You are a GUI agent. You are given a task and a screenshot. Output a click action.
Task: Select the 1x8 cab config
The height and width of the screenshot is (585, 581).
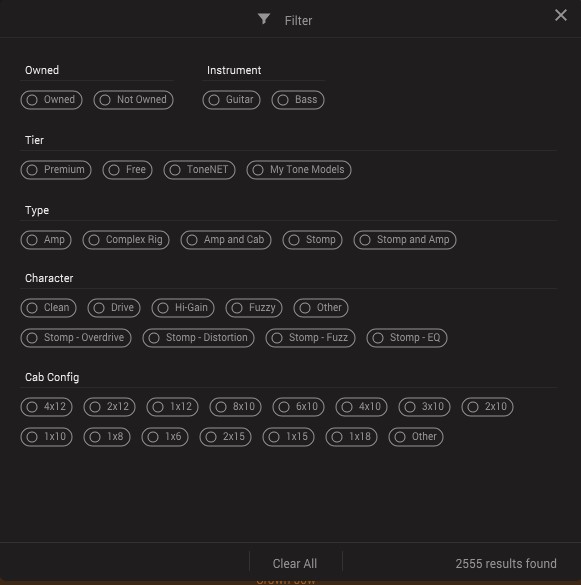click(x=107, y=437)
